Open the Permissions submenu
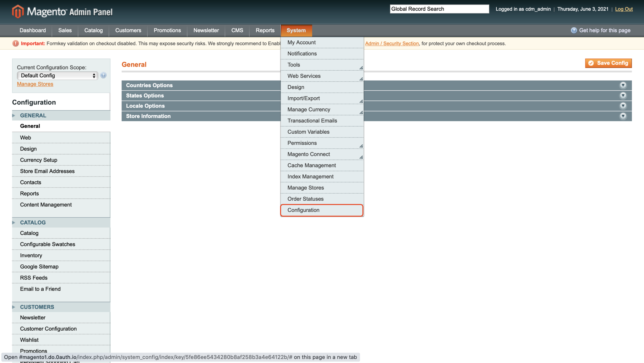This screenshot has width=644, height=363. point(322,143)
